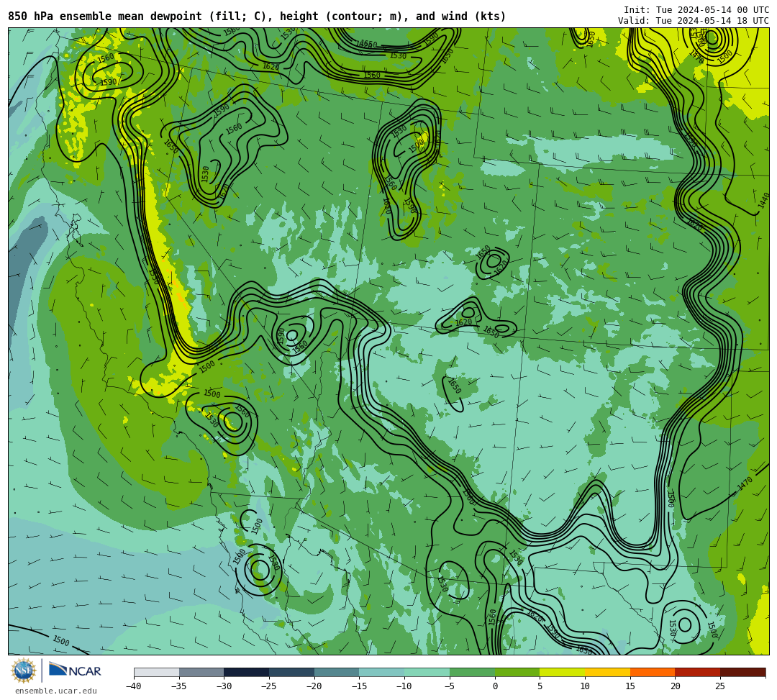Click the NCAR logo

tap(75, 671)
